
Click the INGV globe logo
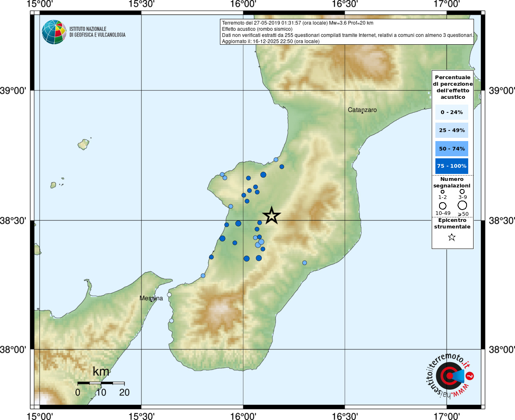(54, 32)
